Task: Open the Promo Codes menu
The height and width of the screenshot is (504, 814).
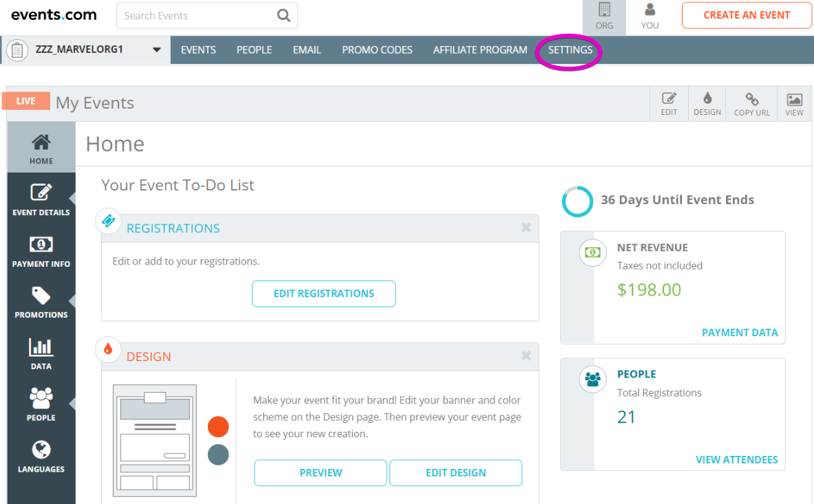Action: point(377,50)
